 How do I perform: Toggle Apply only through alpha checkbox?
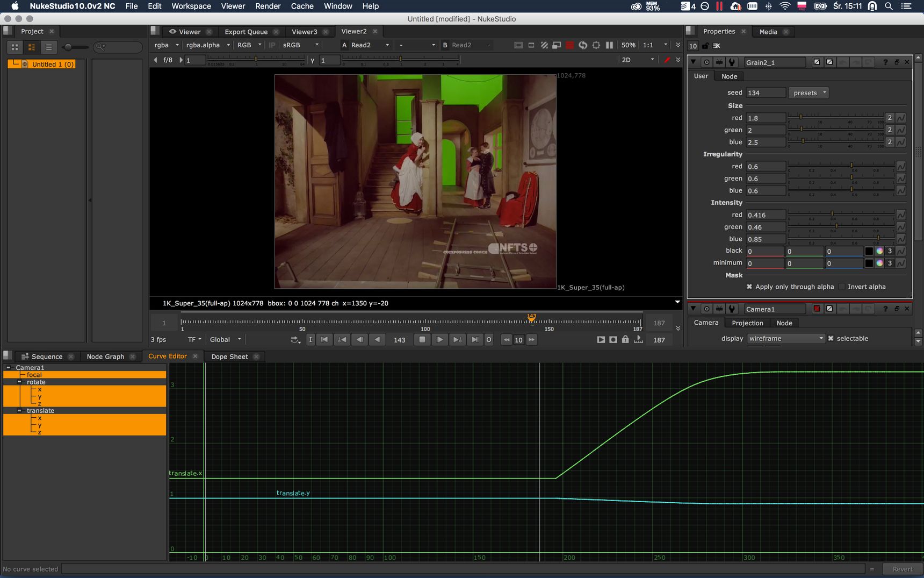[x=749, y=287]
